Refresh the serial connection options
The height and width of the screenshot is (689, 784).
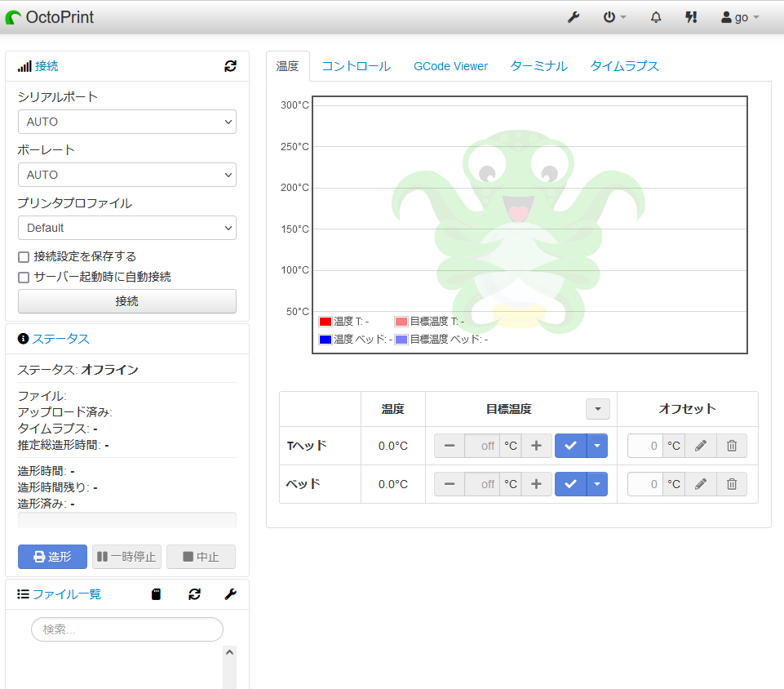click(x=231, y=66)
